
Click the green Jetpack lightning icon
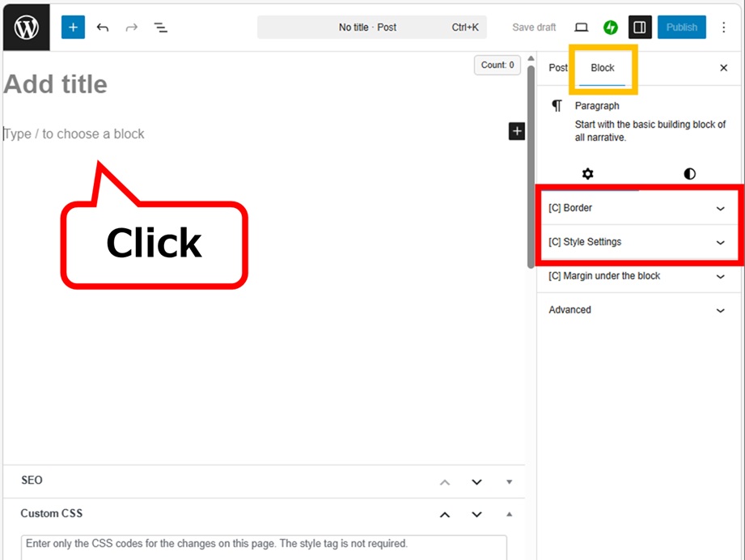pos(611,28)
